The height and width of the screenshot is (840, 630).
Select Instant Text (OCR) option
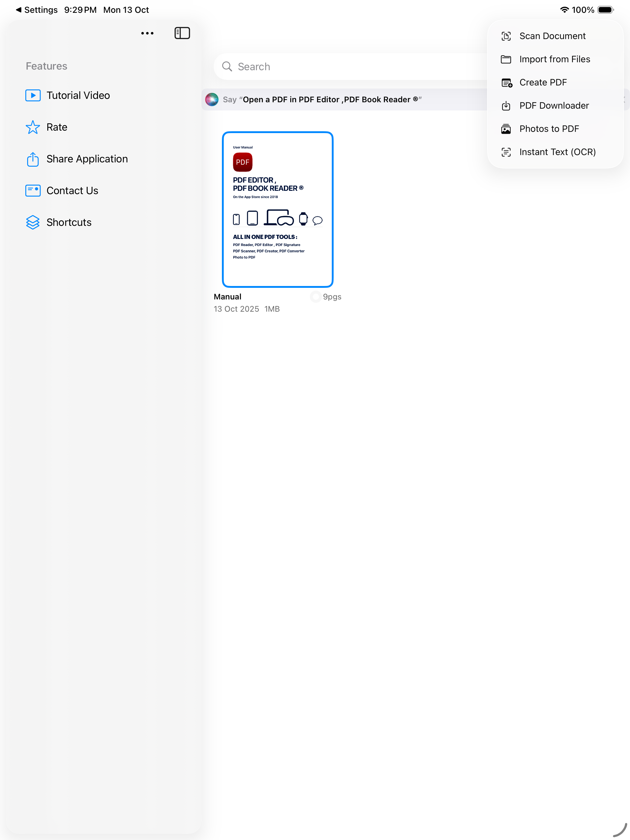[x=557, y=152]
